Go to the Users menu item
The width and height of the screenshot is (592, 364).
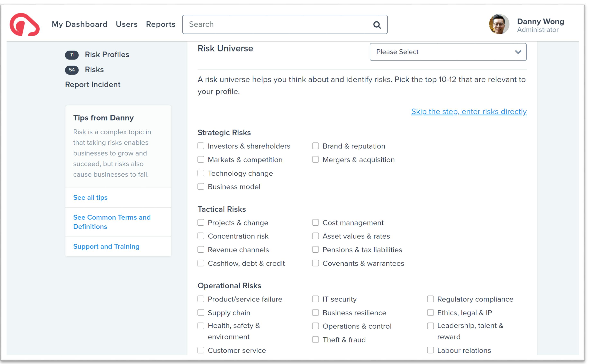click(126, 24)
